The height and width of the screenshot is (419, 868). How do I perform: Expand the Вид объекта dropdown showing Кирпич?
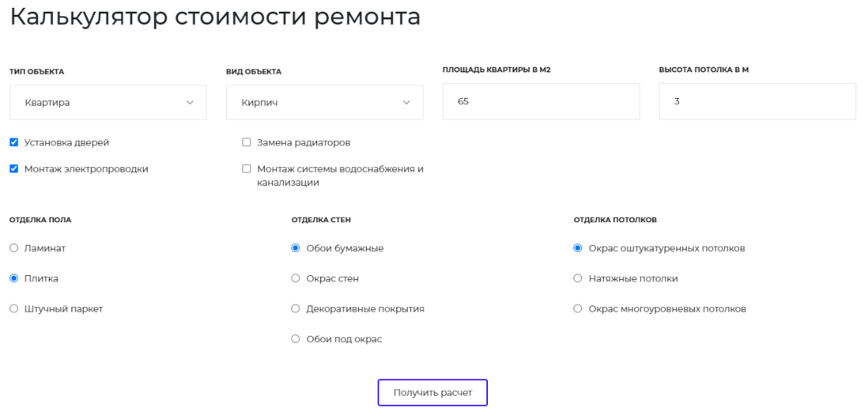coord(324,103)
